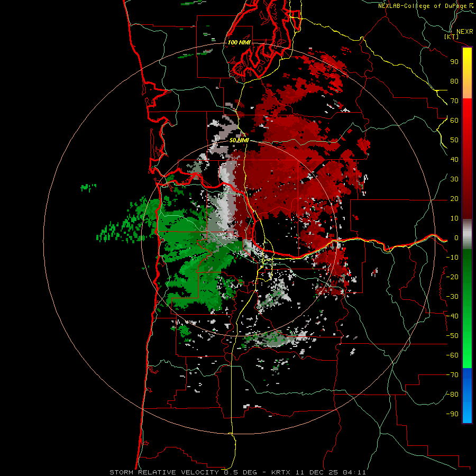476x476 pixels.
Task: Click the "-90" value on velocity scale
Action: pos(452,414)
